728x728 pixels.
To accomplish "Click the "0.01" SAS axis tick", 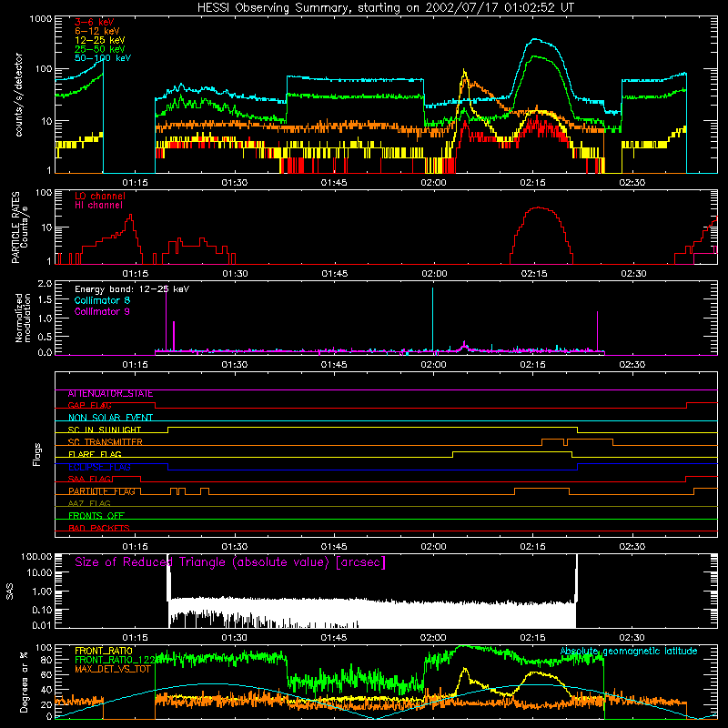I will point(42,625).
